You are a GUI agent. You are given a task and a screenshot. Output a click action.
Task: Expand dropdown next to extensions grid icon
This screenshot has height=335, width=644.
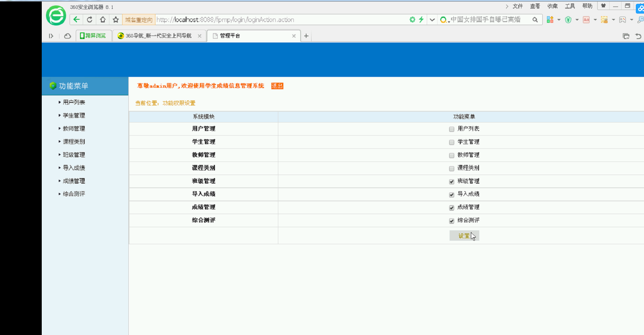pos(559,20)
